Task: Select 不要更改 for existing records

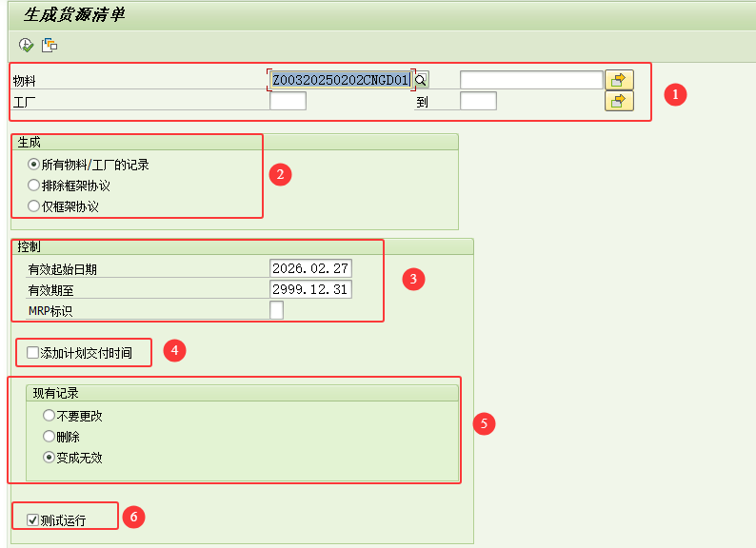Action: (x=49, y=416)
